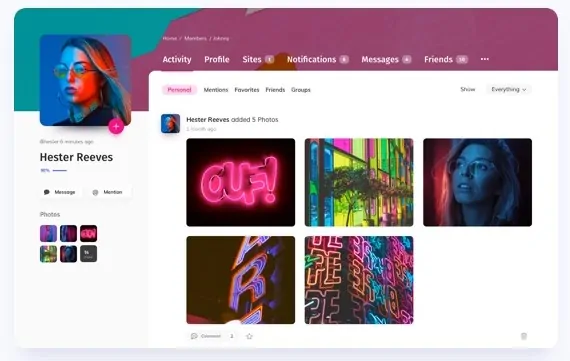Open the first purple sidebar photo thumbnail

[48, 233]
